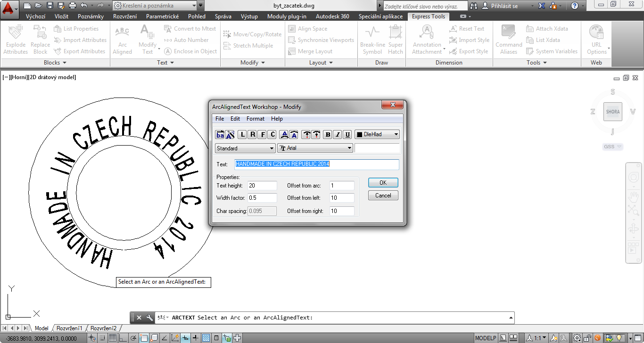This screenshot has width=644, height=343.
Task: Select Right alignment R button
Action: (x=252, y=135)
